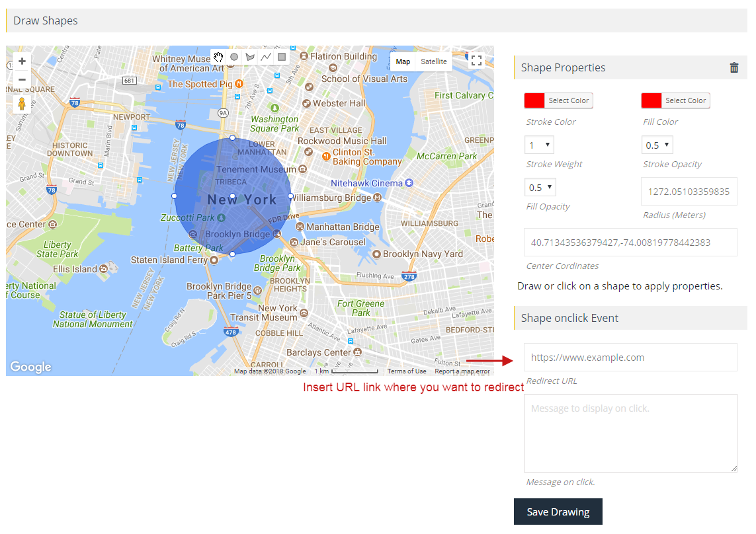Select the Circle drawing tool

point(234,57)
